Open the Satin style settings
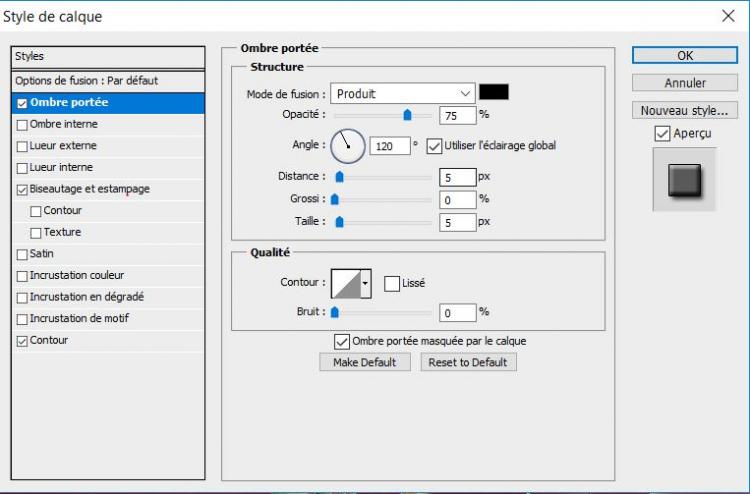The height and width of the screenshot is (494, 750). [x=42, y=254]
